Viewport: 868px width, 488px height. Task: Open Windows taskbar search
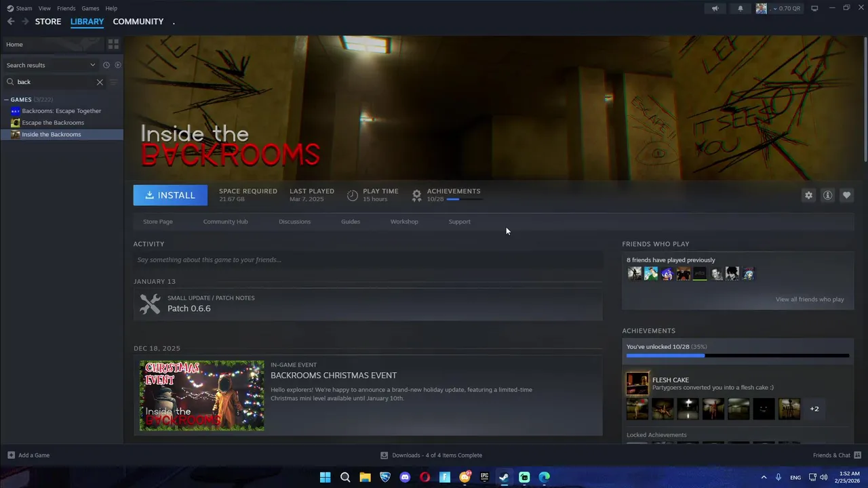pyautogui.click(x=345, y=477)
